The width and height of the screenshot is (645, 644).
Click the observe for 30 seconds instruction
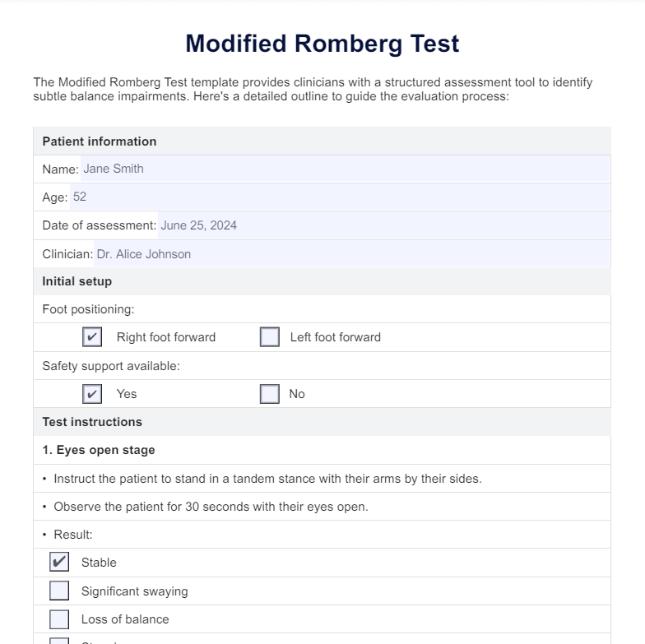pyautogui.click(x=211, y=507)
